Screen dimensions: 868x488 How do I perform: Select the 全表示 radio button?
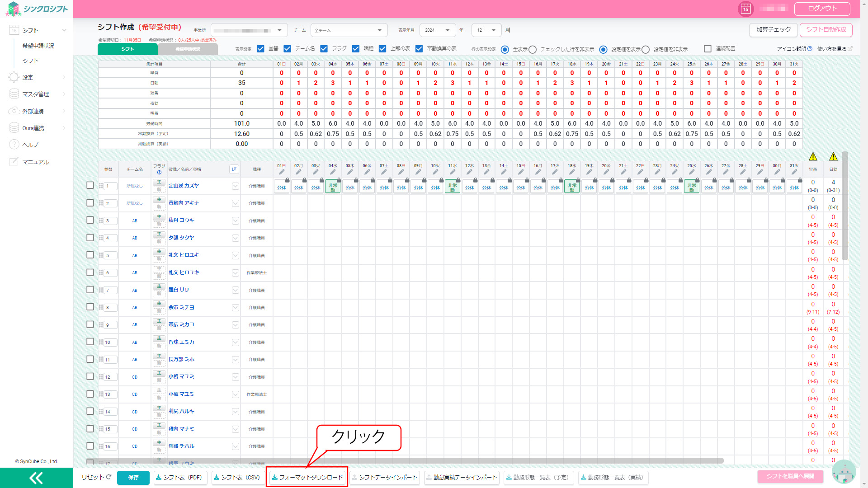(x=505, y=49)
